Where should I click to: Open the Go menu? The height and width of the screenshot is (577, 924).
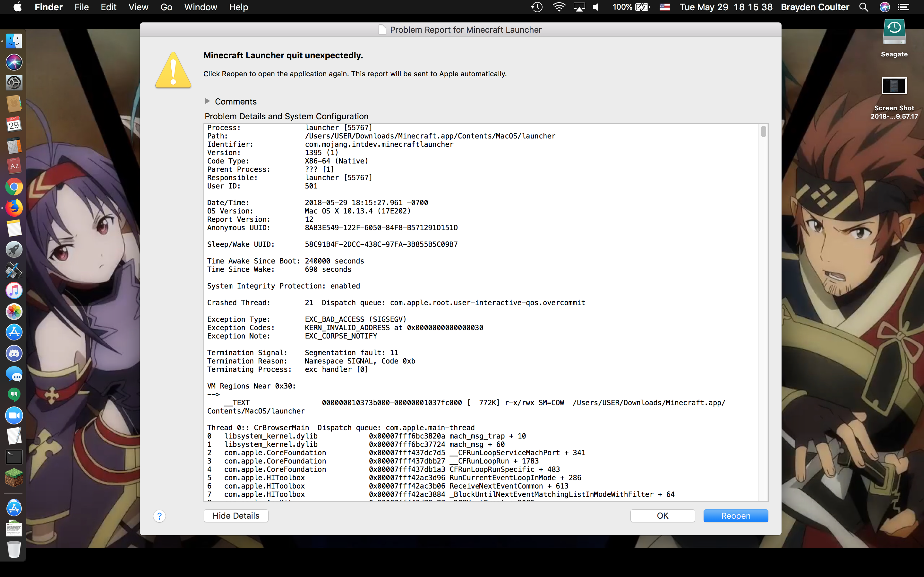point(166,7)
